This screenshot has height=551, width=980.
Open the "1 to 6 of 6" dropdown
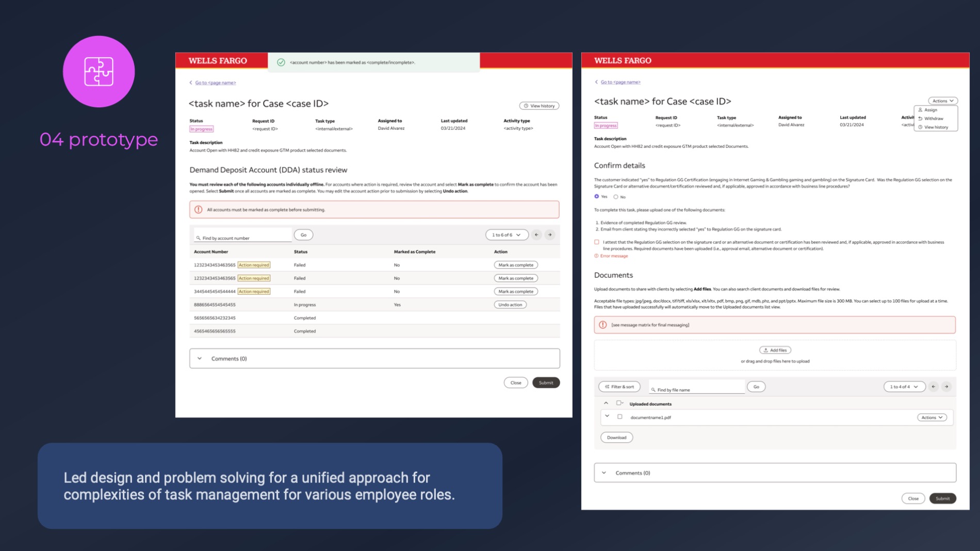[506, 235]
